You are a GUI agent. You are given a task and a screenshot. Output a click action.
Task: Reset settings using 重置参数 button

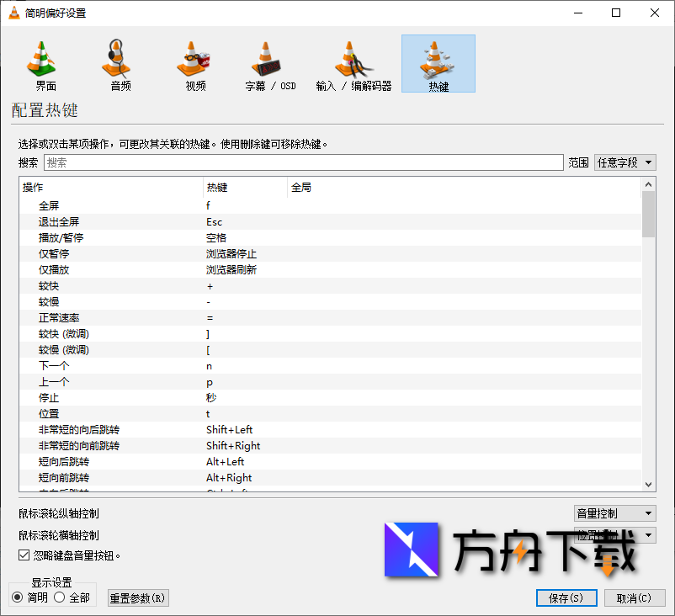[x=137, y=597]
